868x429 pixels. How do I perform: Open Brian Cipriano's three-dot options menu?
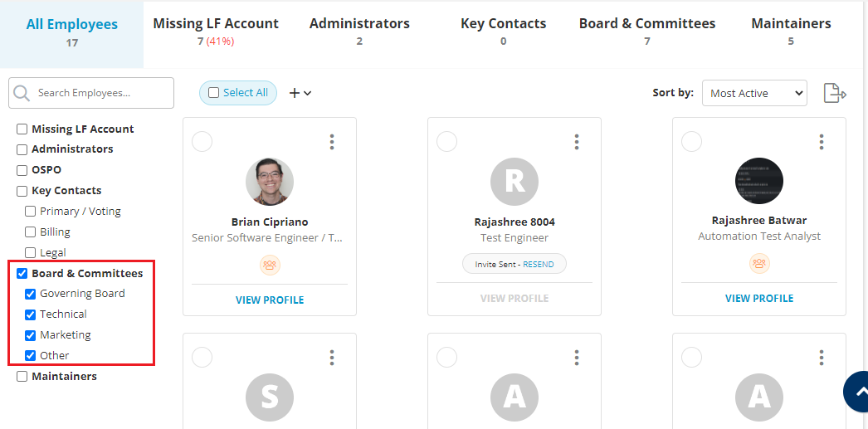coord(332,142)
